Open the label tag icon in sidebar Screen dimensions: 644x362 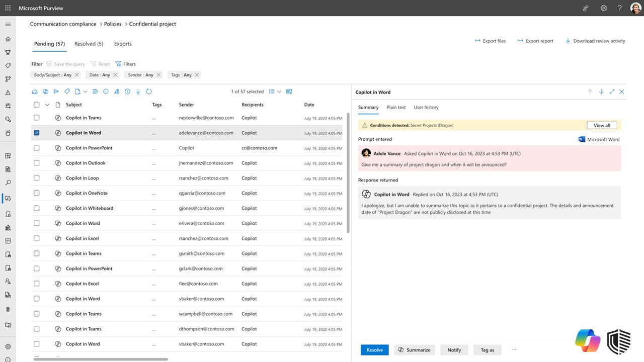pyautogui.click(x=8, y=65)
